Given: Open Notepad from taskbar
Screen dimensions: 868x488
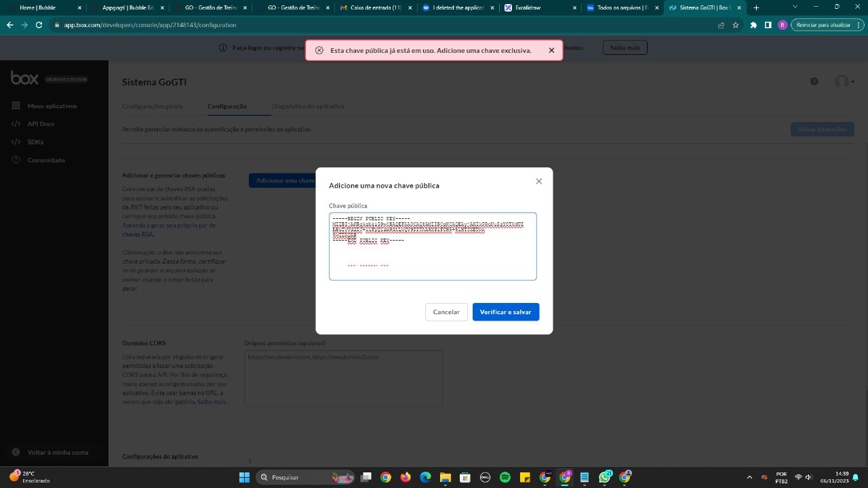Looking at the screenshot, I should [x=585, y=477].
